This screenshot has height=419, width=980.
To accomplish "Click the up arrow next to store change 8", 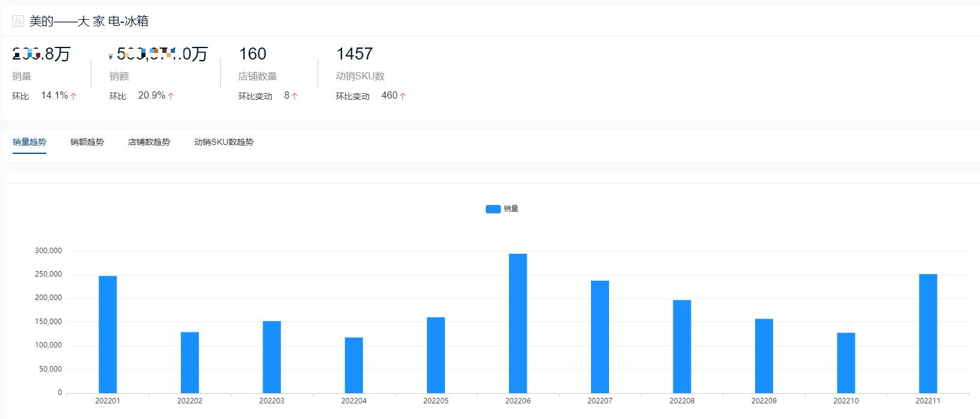I will [x=295, y=96].
